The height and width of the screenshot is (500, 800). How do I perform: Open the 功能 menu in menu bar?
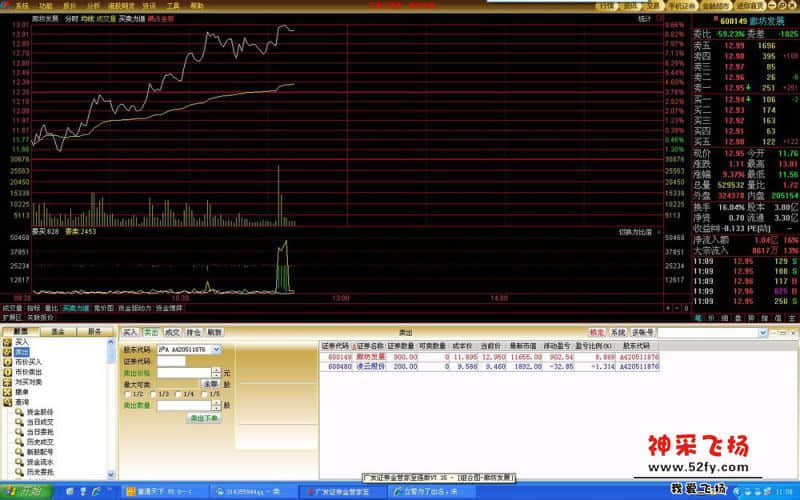pos(45,5)
